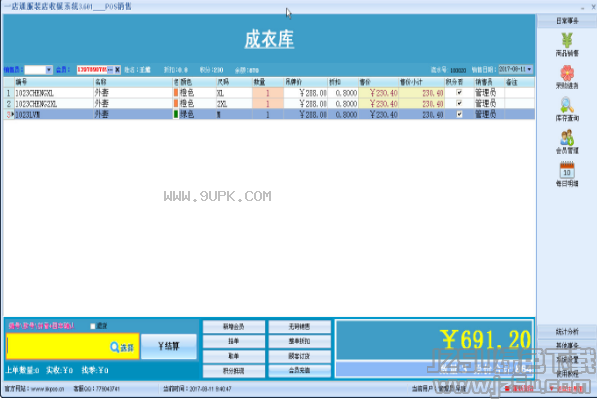
Task: Click the ￥结算 checkout button
Action: 169,346
